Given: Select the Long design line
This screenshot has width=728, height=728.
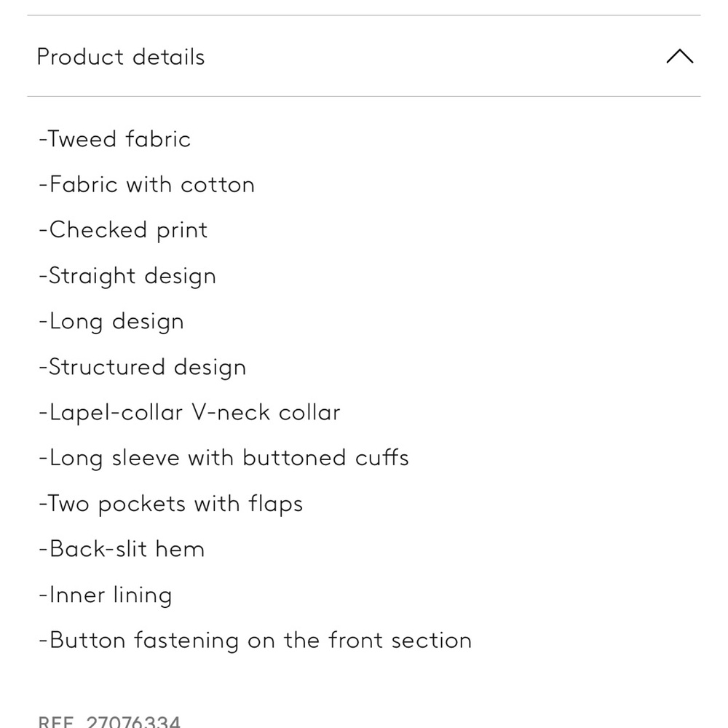Looking at the screenshot, I should pos(111,322).
